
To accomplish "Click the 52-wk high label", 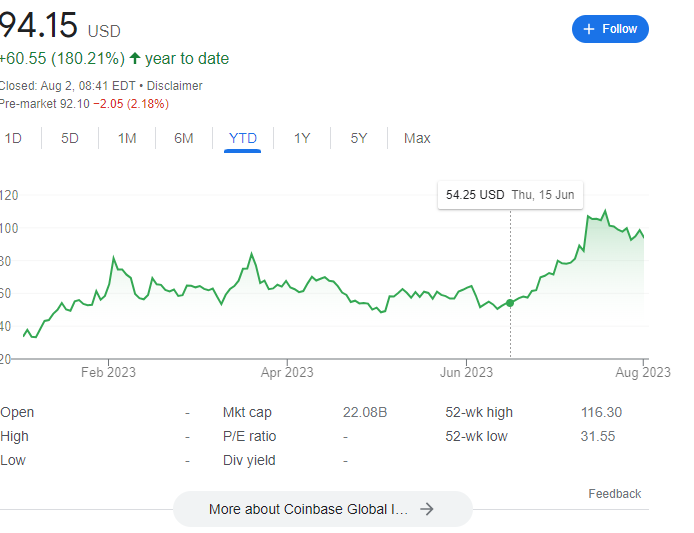I will (x=479, y=412).
